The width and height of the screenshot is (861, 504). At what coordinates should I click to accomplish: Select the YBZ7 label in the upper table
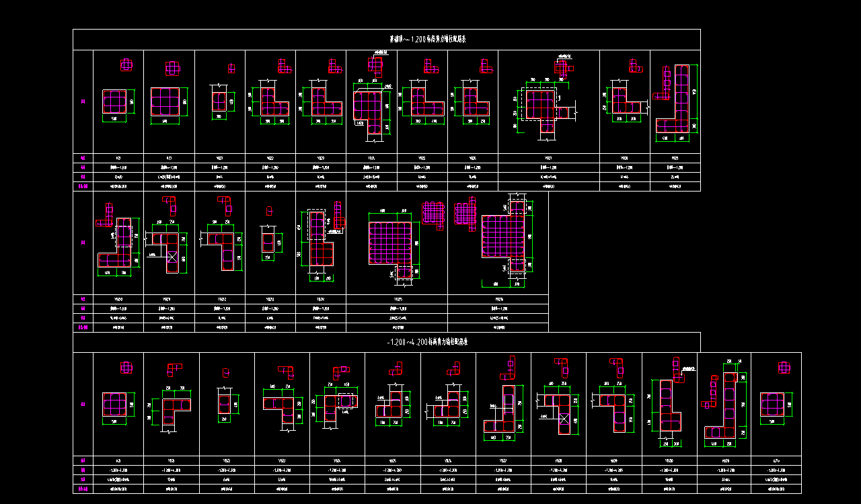[x=549, y=159]
